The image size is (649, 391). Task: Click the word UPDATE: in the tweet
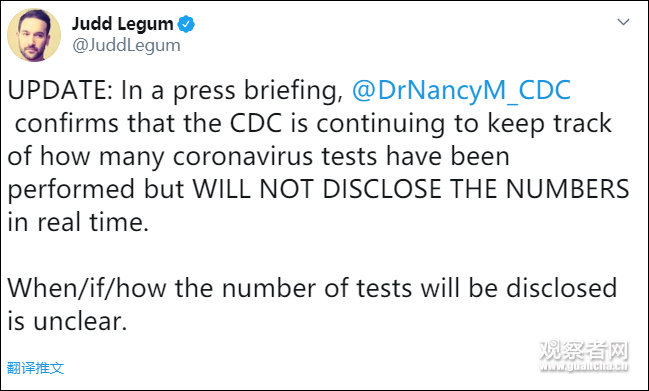coord(60,90)
